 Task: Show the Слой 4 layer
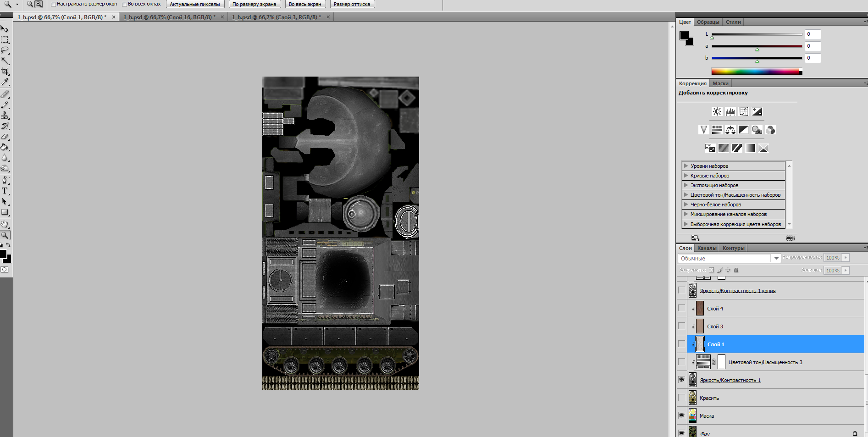pyautogui.click(x=681, y=308)
